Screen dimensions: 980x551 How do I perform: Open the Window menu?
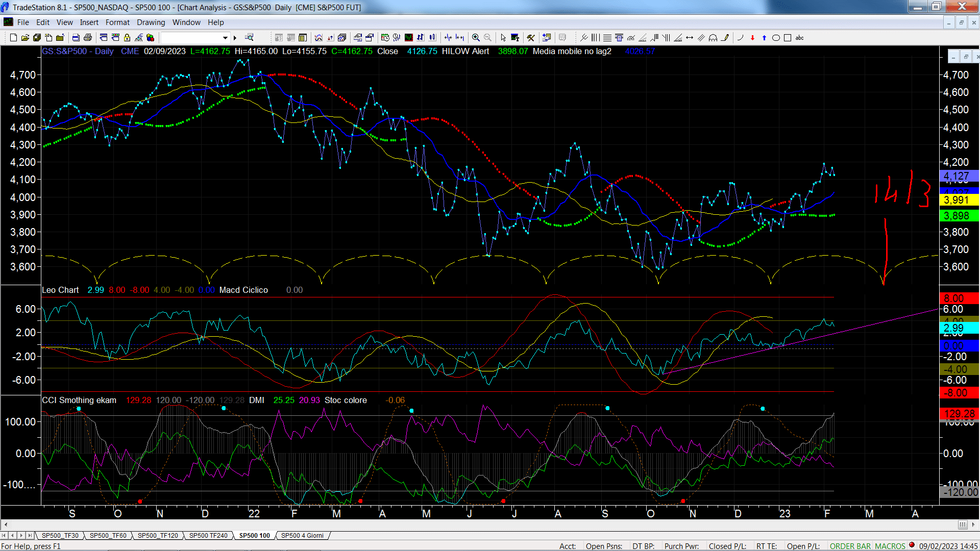[186, 22]
